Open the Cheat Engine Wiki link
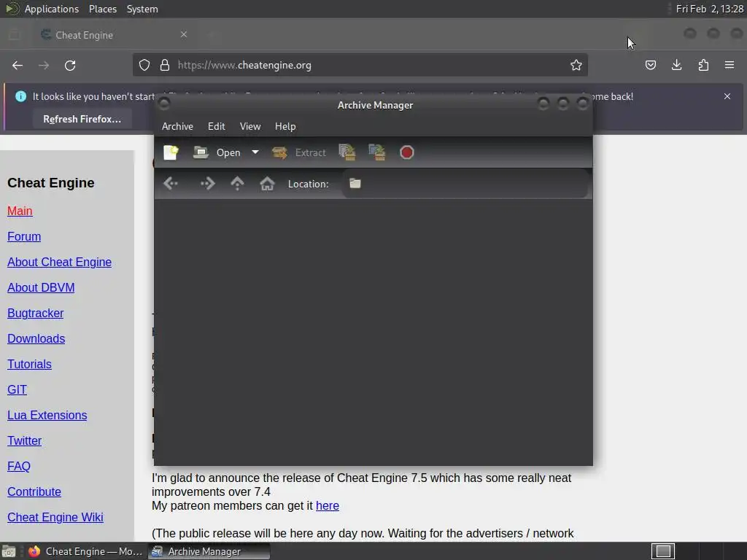This screenshot has width=747, height=560. [x=55, y=517]
